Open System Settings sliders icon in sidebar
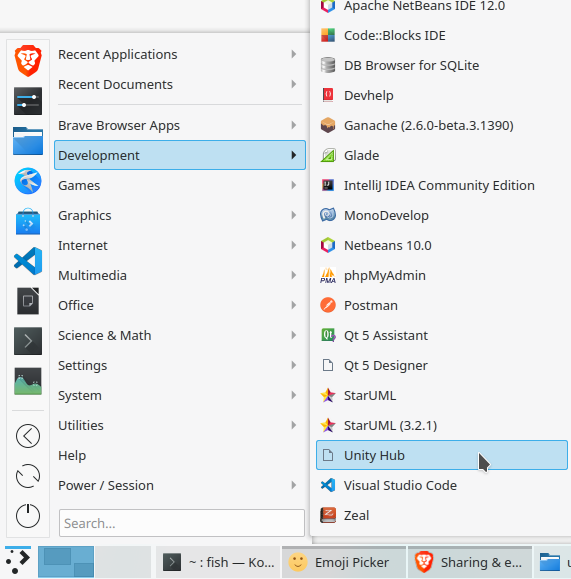This screenshot has width=571, height=579. tap(28, 101)
